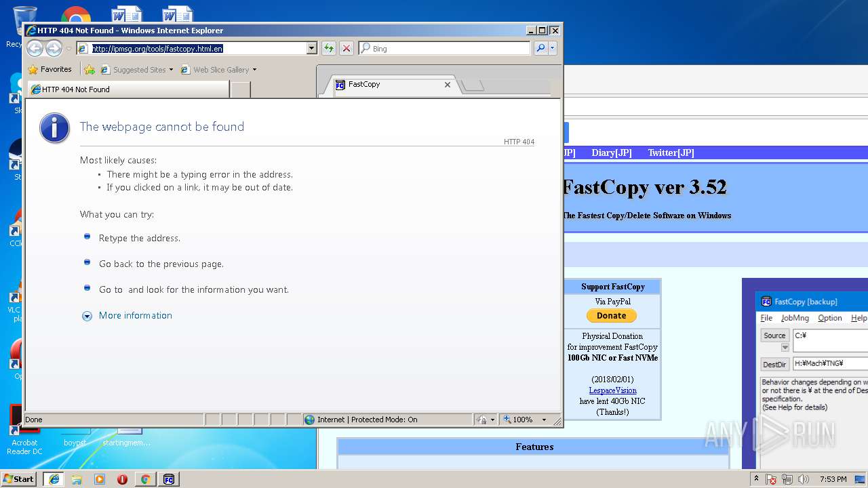Viewport: 868px width, 488px height.
Task: Open the security lock dropdown in status bar
Action: point(486,420)
